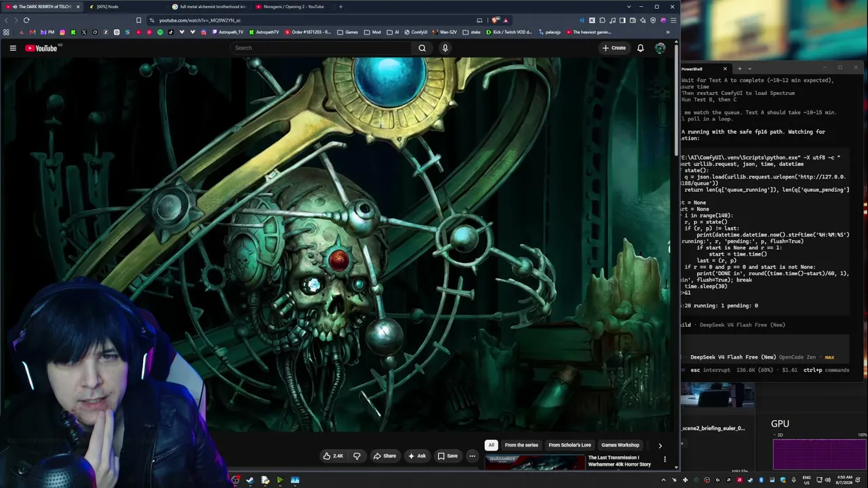Click the ENG US language indicator
Screen dimensions: 868x488
(x=806, y=481)
